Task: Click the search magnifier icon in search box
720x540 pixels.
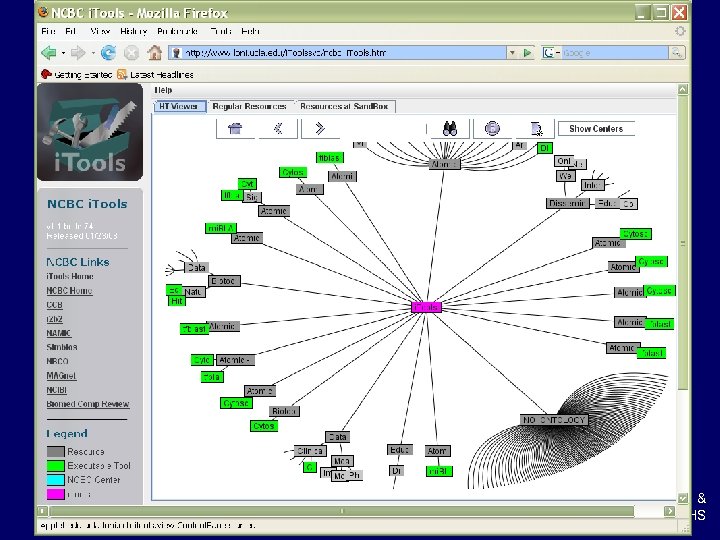Action: 677,53
